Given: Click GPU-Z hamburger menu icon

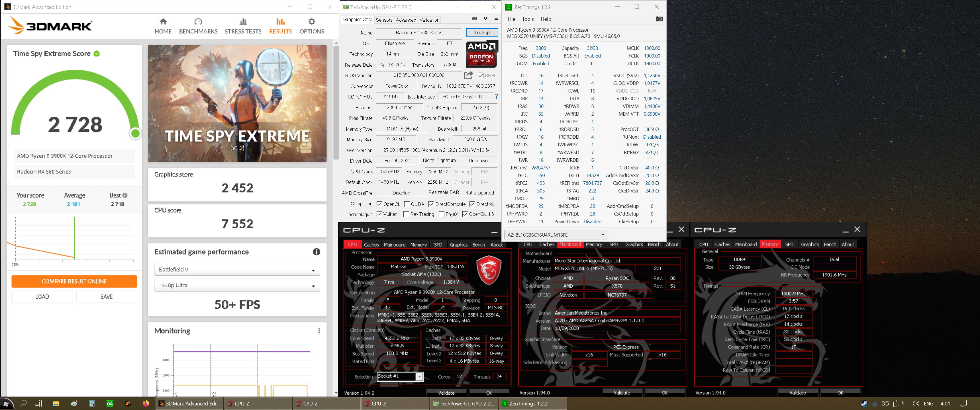Looking at the screenshot, I should coord(496,19).
